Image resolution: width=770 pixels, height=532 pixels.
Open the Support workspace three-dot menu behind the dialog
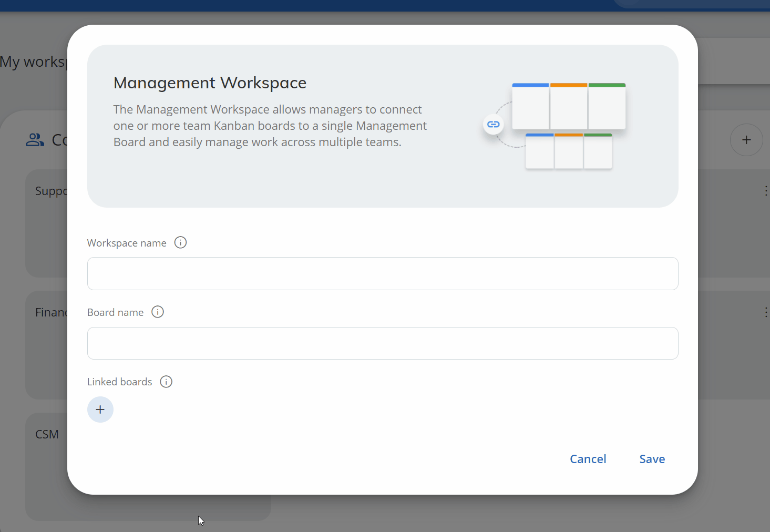[766, 191]
